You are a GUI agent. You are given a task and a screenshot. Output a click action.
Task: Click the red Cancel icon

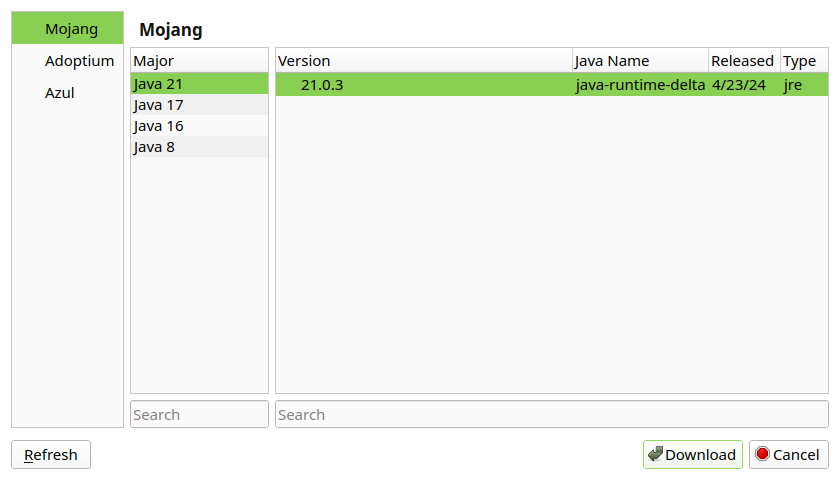[762, 454]
